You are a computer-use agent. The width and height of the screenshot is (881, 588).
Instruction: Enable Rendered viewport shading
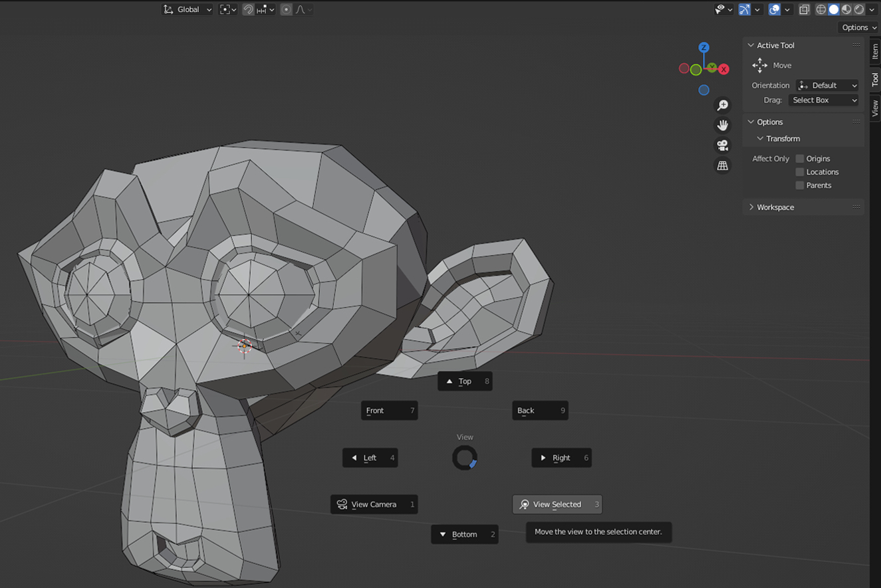pos(858,9)
